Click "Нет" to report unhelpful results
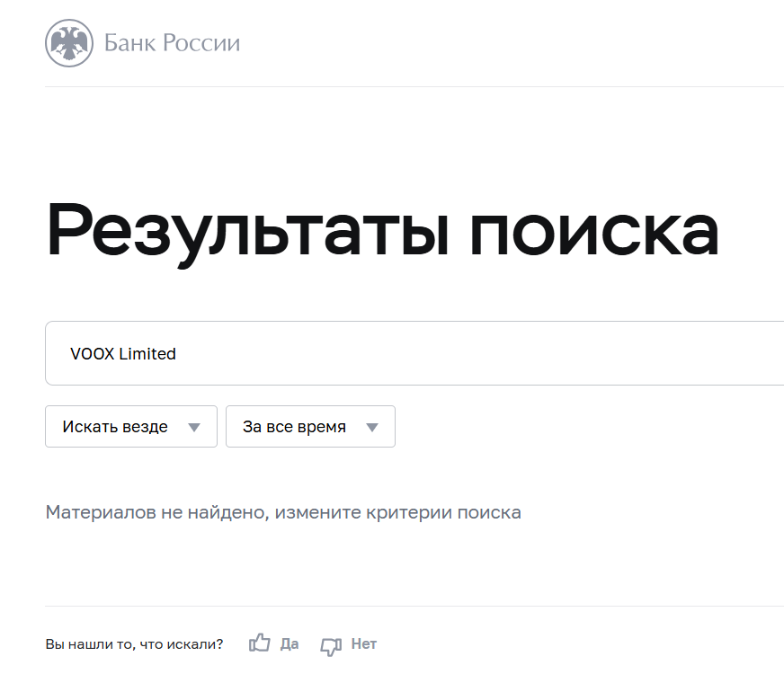The image size is (784, 683). click(363, 643)
